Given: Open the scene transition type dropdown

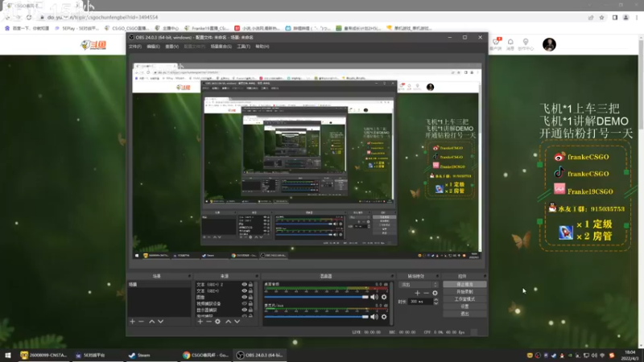Looking at the screenshot, I should (419, 285).
